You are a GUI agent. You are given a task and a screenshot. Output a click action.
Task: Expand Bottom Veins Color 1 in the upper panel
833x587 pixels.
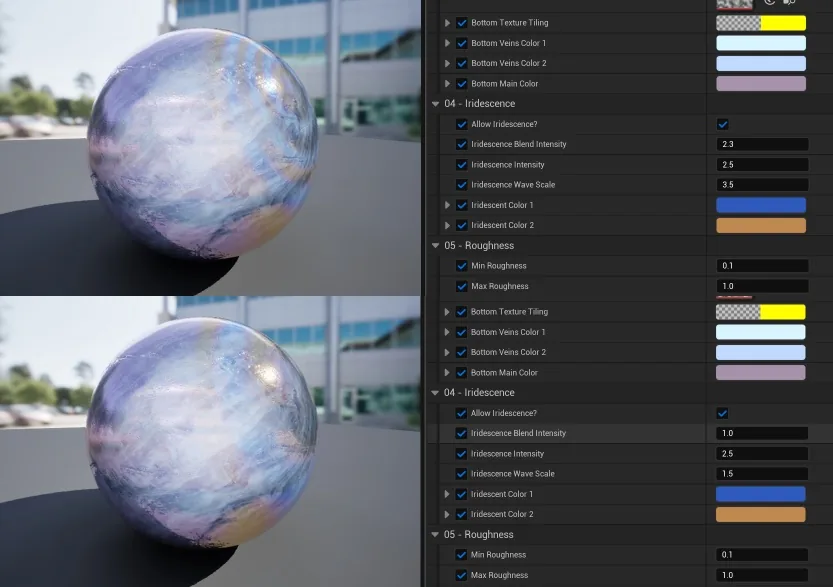[x=447, y=43]
